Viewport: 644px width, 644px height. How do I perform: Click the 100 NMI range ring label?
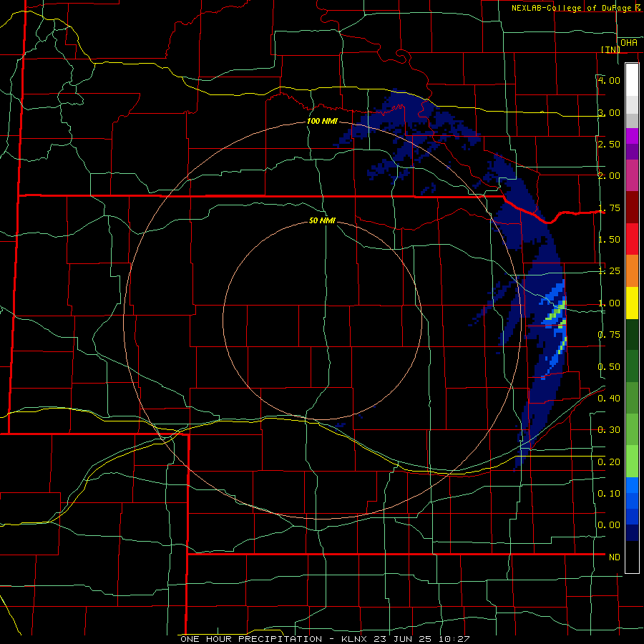click(x=323, y=121)
